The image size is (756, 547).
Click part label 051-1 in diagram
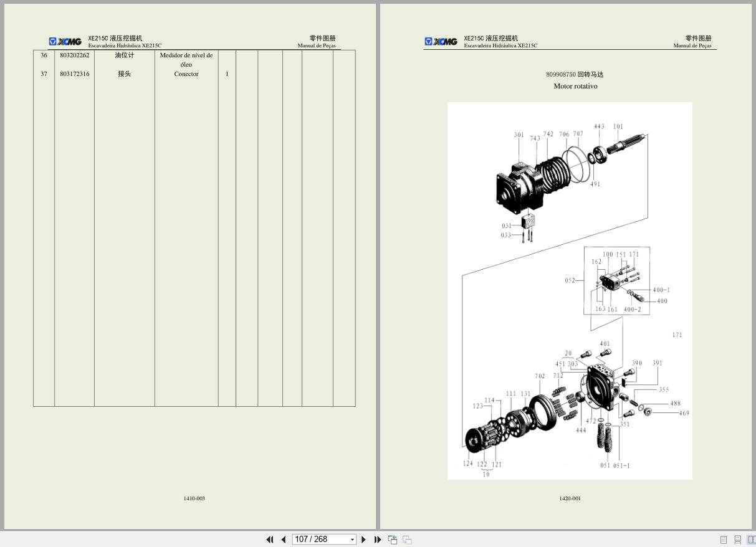[x=621, y=466]
